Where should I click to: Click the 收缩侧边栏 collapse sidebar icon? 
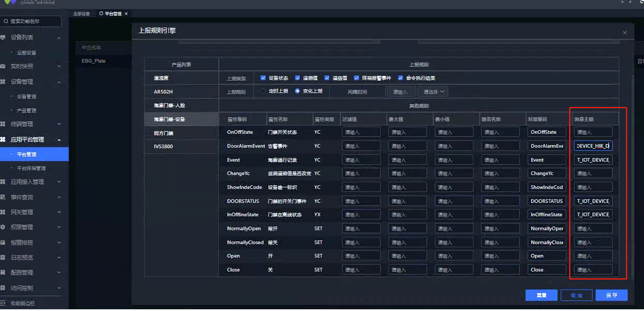click(3, 303)
